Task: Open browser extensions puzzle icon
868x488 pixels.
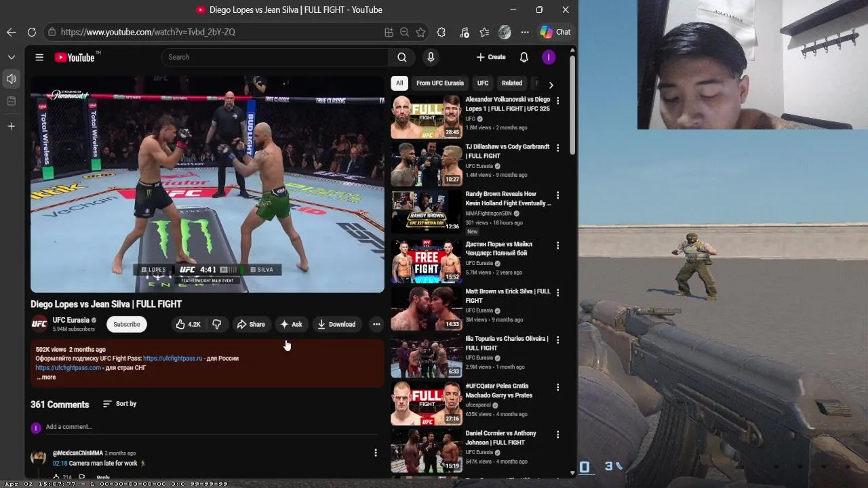Action: (x=441, y=32)
